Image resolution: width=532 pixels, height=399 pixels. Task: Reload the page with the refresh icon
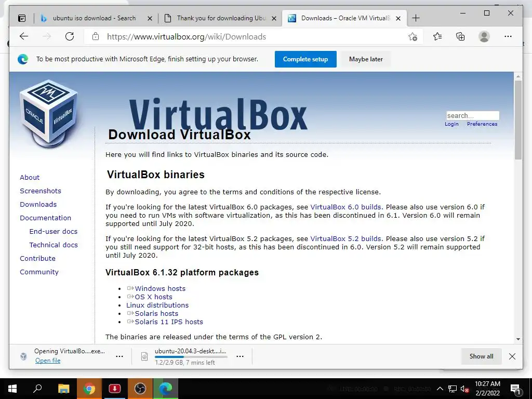click(70, 36)
